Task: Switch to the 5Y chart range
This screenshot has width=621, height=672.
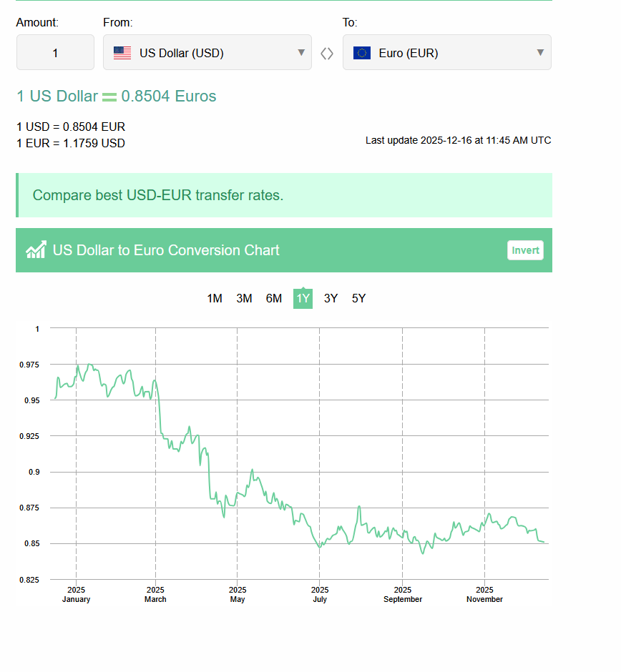Action: click(358, 298)
